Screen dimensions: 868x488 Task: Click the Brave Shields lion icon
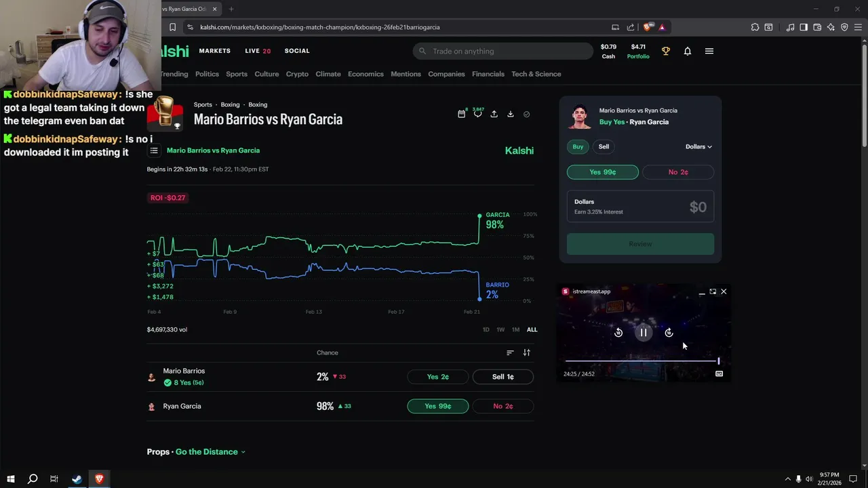(648, 27)
